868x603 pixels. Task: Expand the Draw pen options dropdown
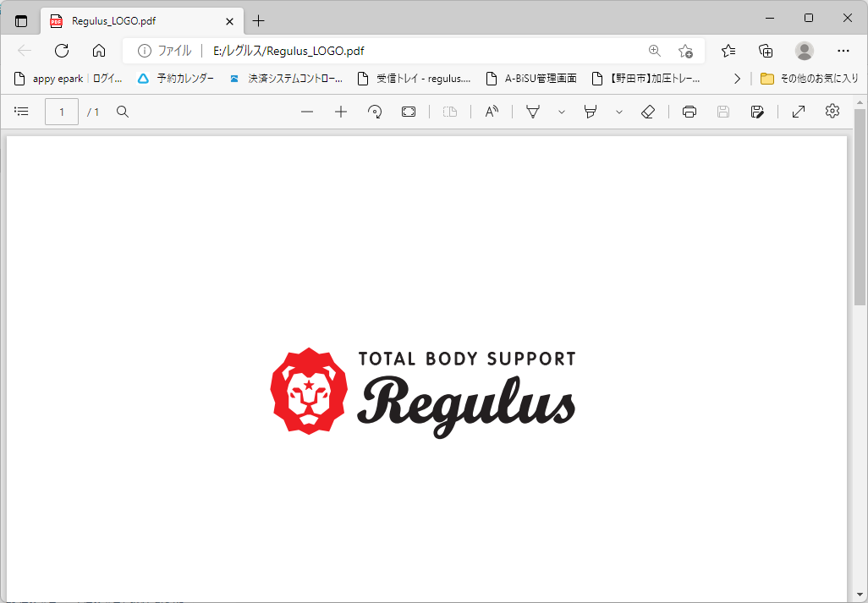[561, 112]
